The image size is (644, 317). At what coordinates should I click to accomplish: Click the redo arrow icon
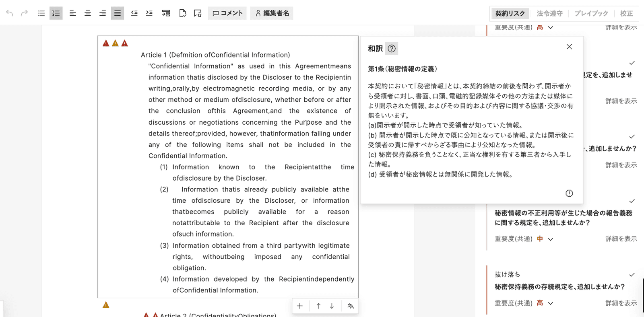coord(25,13)
